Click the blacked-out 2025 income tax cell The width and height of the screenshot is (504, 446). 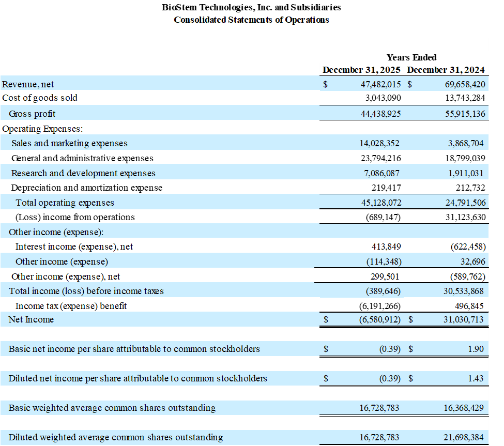point(361,305)
